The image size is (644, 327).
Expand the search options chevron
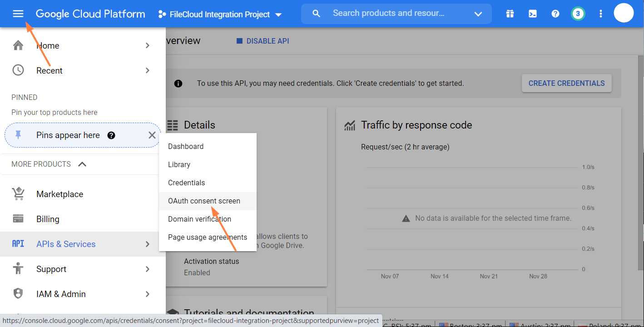tap(478, 14)
